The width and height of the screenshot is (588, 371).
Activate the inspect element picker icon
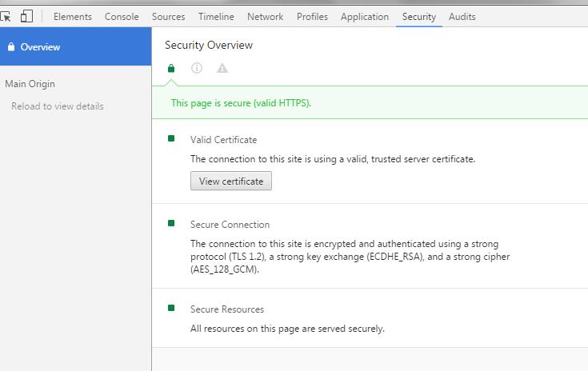click(x=5, y=17)
